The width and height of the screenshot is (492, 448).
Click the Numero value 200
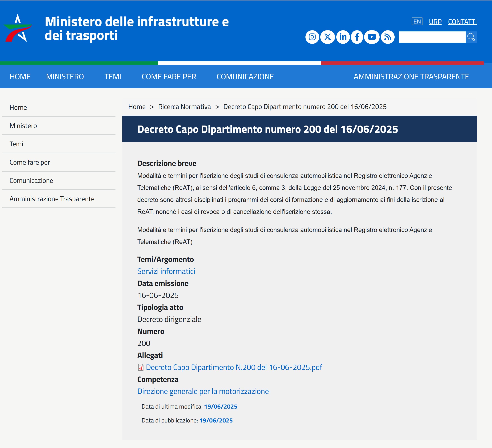coord(144,343)
